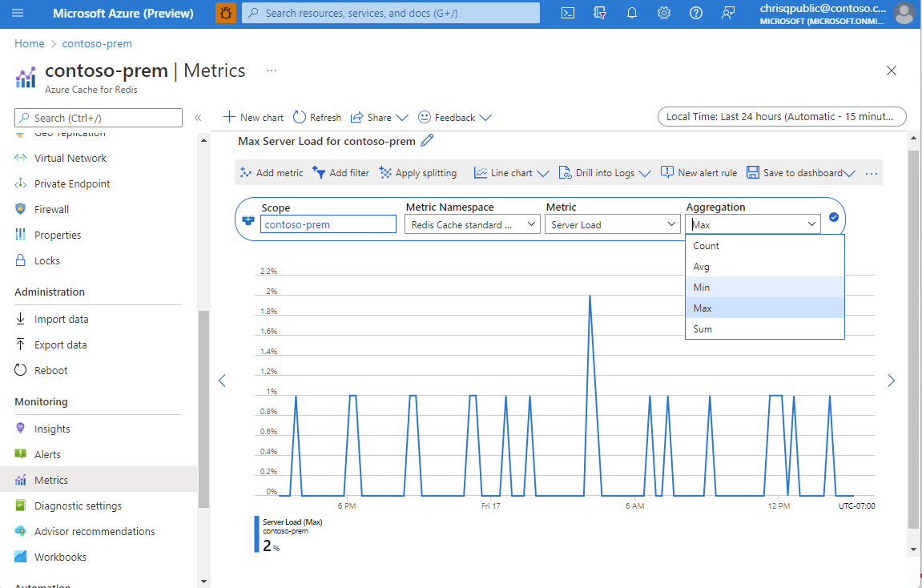Navigate to Home via the breadcrumb link
Viewport: 922px width, 588px height.
pos(29,43)
